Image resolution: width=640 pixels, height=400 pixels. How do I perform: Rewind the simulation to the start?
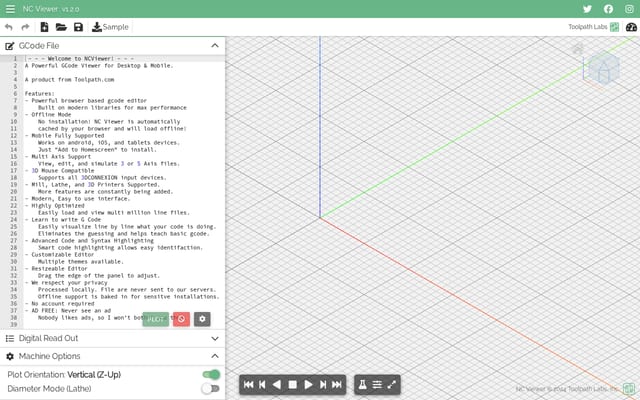248,384
